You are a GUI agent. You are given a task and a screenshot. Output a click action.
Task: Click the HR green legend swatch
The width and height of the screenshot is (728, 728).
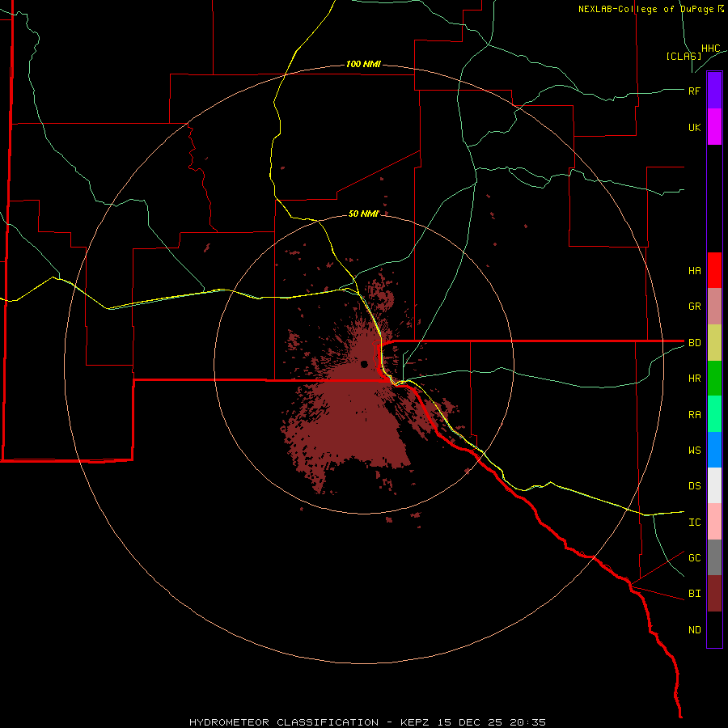coord(714,379)
